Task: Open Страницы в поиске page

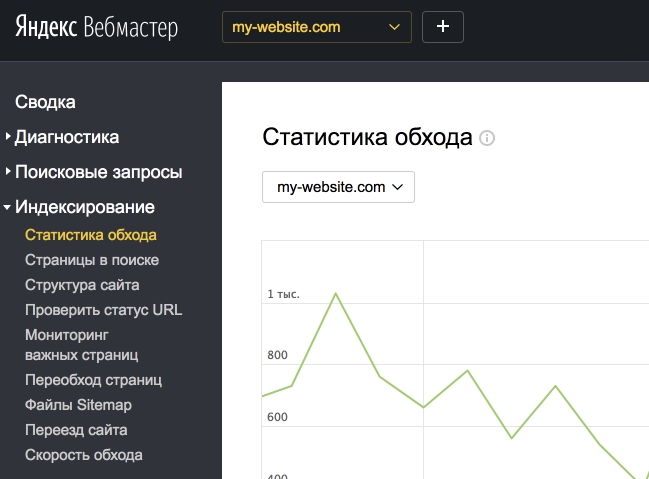Action: coord(92,260)
